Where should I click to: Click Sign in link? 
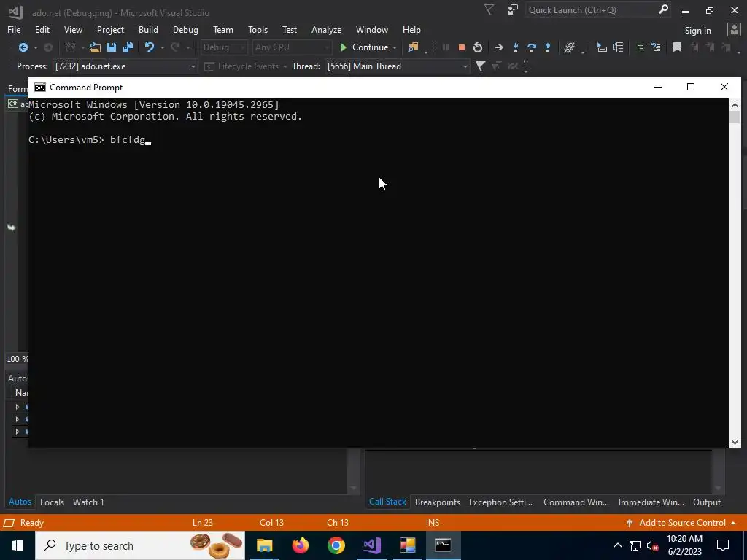point(697,31)
